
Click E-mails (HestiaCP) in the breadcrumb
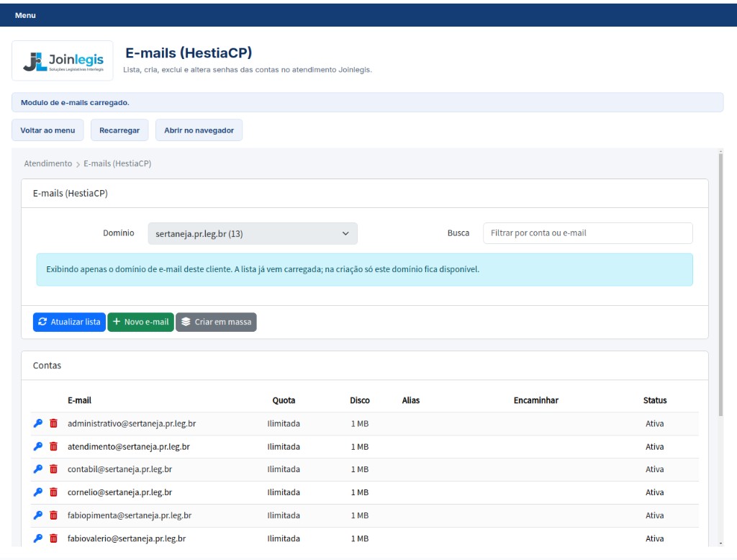(117, 163)
